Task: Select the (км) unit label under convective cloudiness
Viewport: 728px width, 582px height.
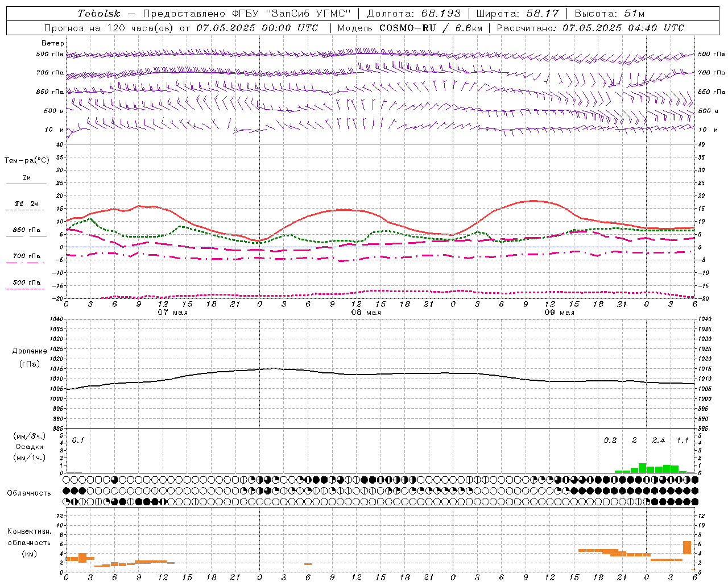Action: tap(29, 554)
